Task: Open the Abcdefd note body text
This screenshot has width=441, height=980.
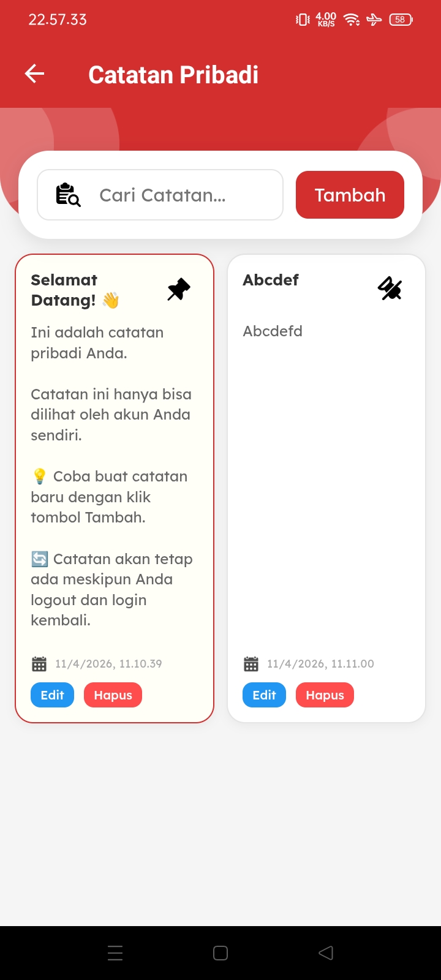Action: pyautogui.click(x=273, y=331)
